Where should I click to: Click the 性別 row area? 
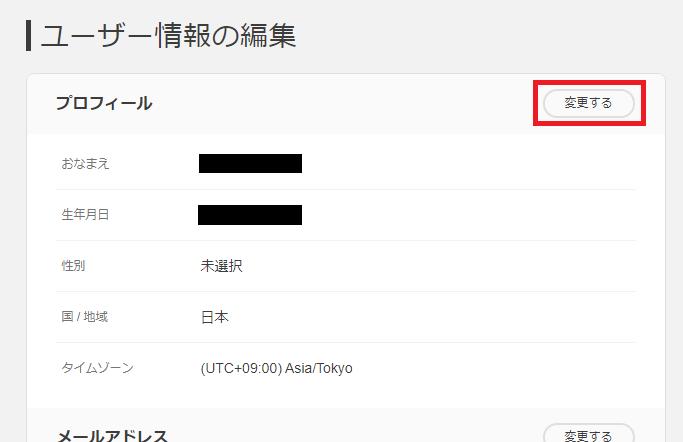click(x=346, y=266)
